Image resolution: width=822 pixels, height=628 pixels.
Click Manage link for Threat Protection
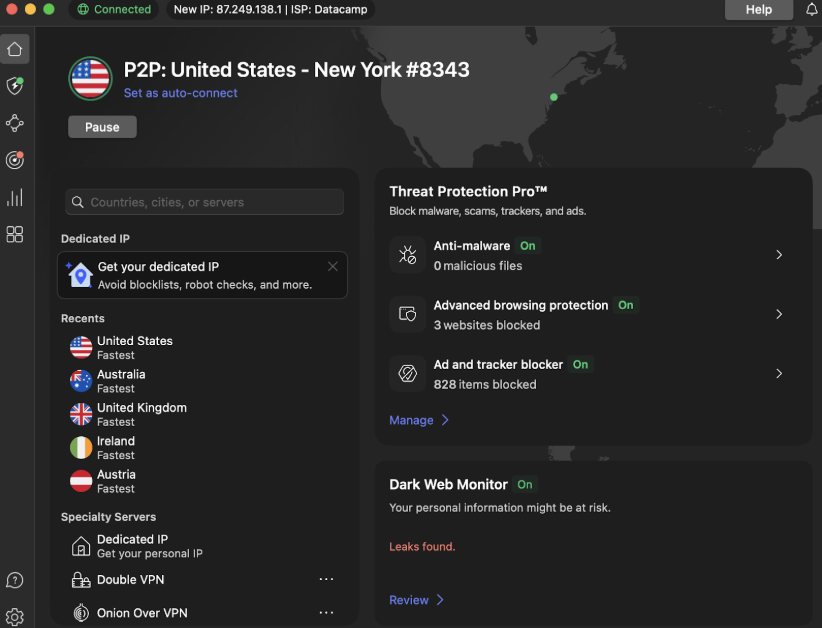(x=411, y=420)
